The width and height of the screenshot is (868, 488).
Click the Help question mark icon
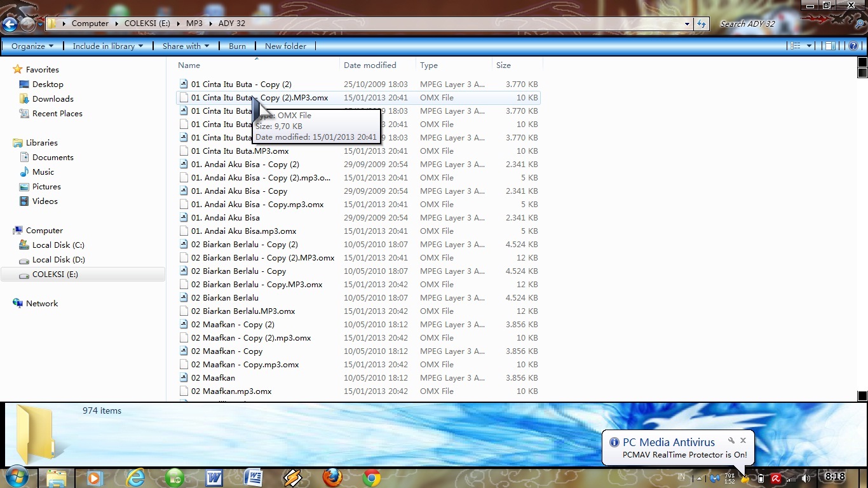coord(853,46)
